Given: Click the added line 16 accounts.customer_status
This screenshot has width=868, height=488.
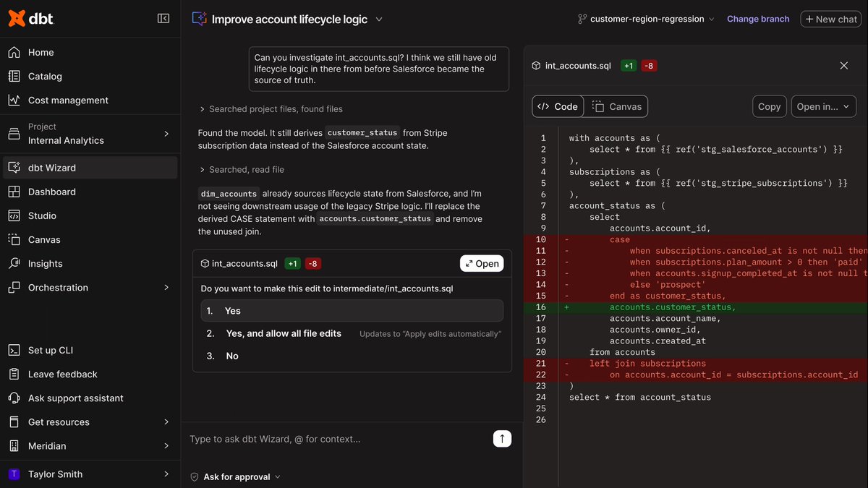Looking at the screenshot, I should [x=673, y=307].
